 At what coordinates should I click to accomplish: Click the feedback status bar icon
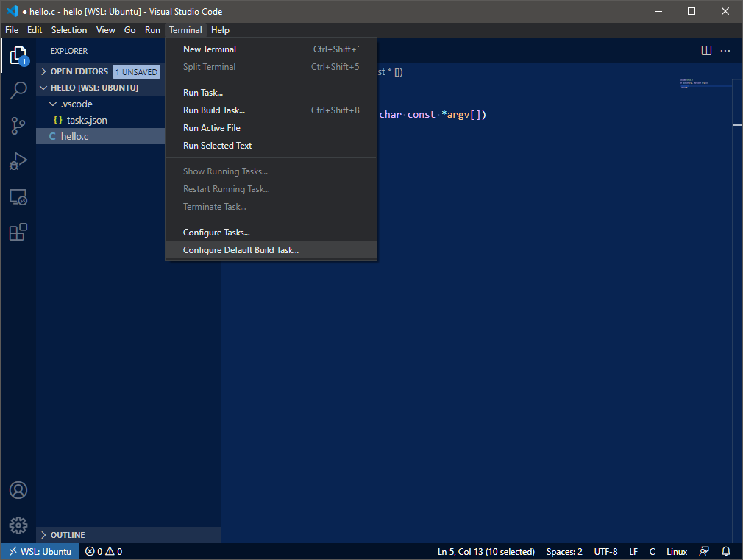(704, 551)
